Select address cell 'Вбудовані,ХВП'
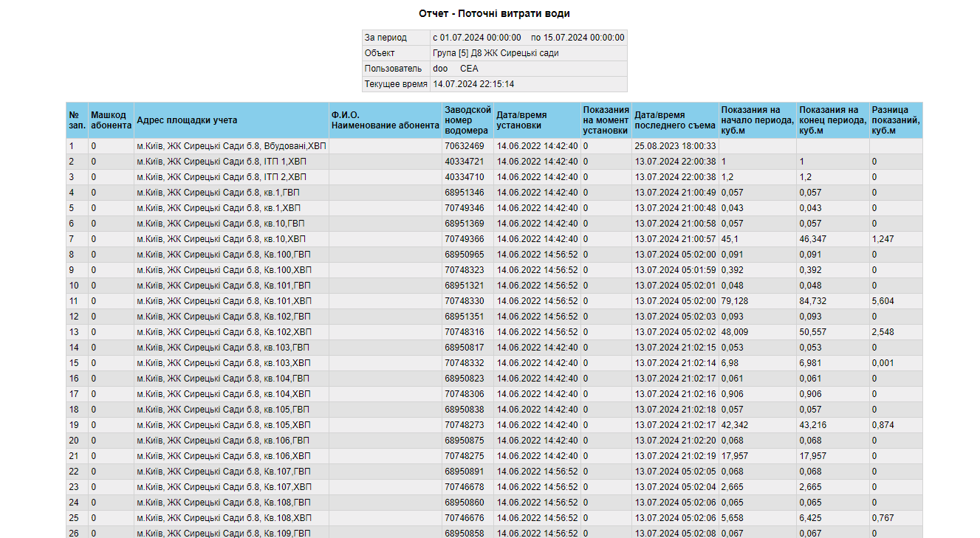This screenshot has width=980, height=538. (x=231, y=146)
